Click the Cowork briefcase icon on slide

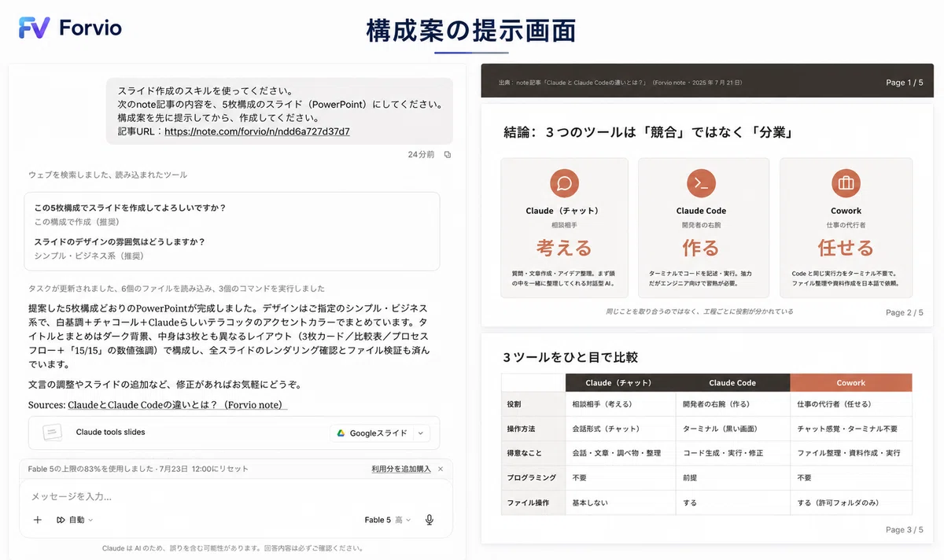[846, 183]
